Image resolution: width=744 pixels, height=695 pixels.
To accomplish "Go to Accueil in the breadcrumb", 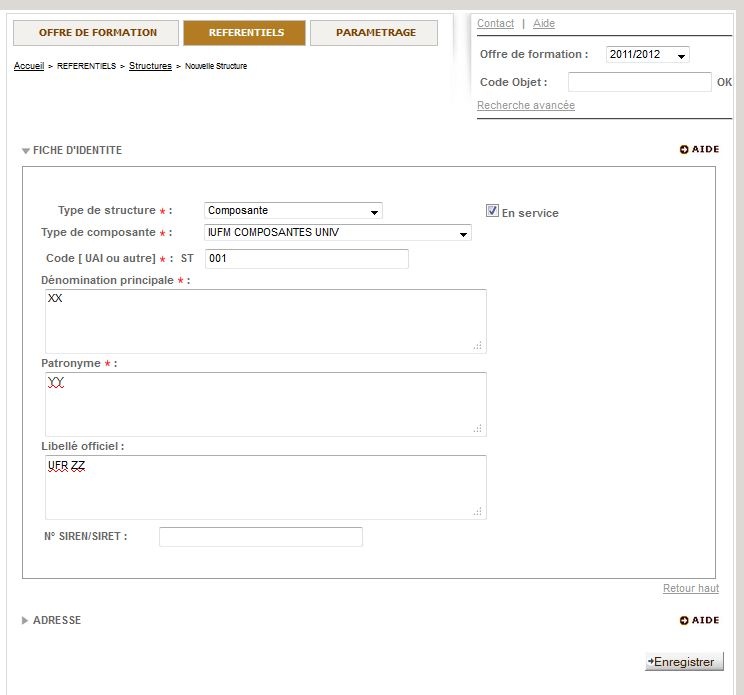I will 28,66.
